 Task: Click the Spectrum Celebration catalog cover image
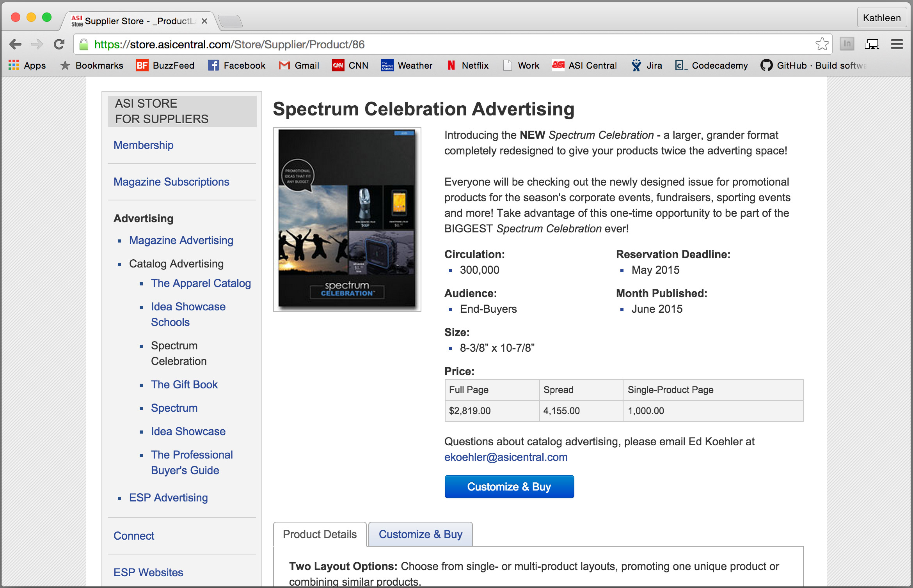[347, 219]
